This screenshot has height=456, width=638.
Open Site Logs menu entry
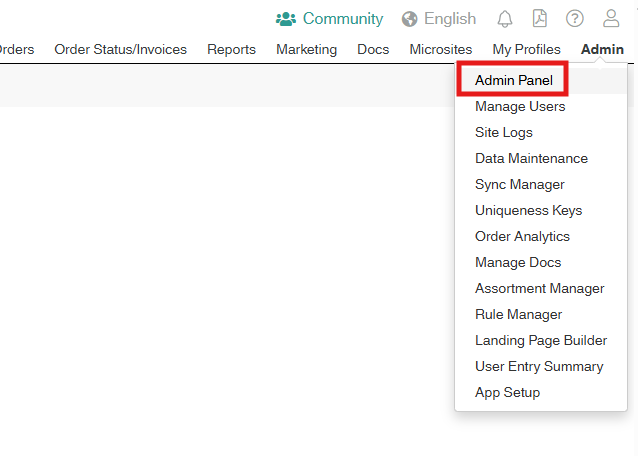pos(504,132)
